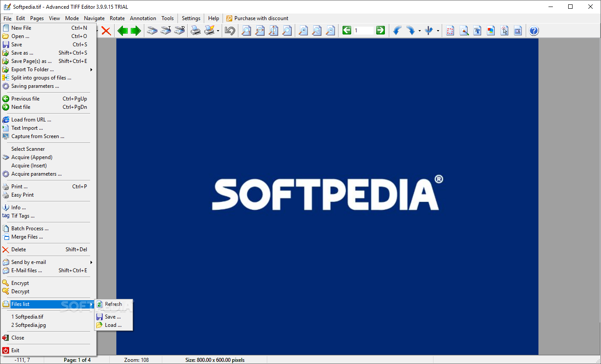The image size is (601, 364).
Task: Select Decrypt from the File menu
Action: (x=49, y=291)
